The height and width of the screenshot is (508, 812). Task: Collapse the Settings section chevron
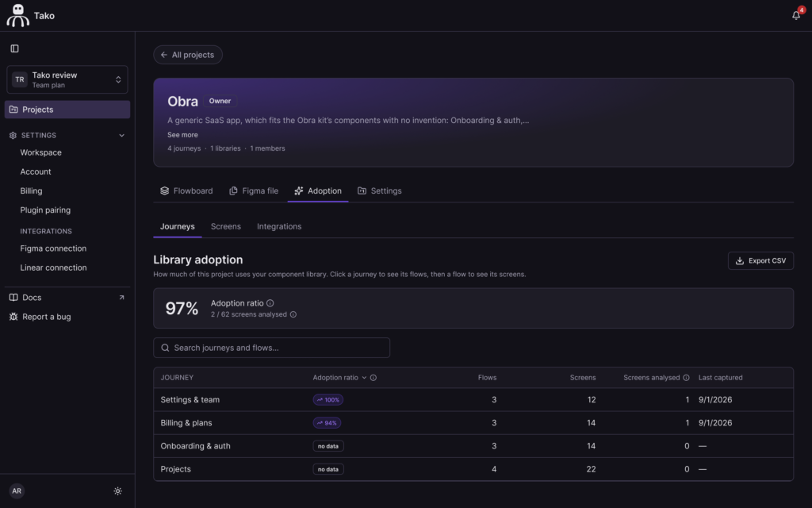pos(121,136)
